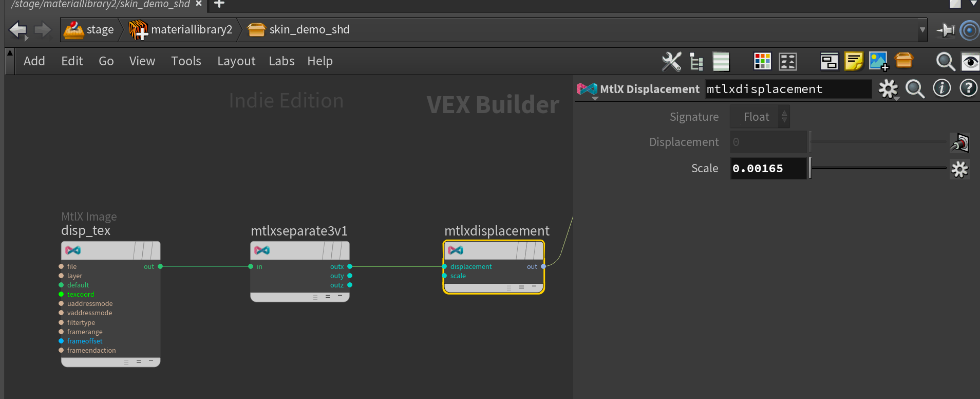Show the list mode icon
Screen dimensions: 980x399
tap(721, 61)
